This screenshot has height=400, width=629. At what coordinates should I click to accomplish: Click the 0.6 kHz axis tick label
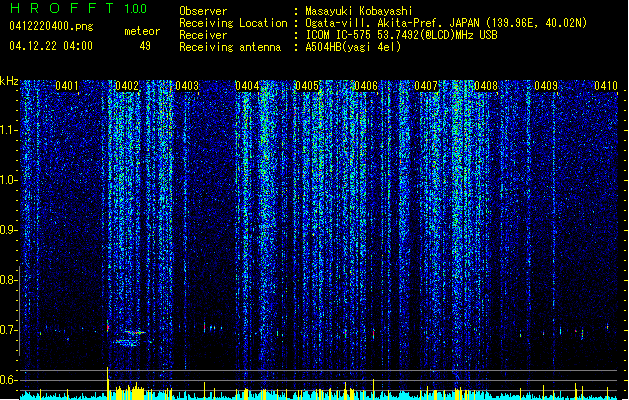pyautogui.click(x=9, y=380)
